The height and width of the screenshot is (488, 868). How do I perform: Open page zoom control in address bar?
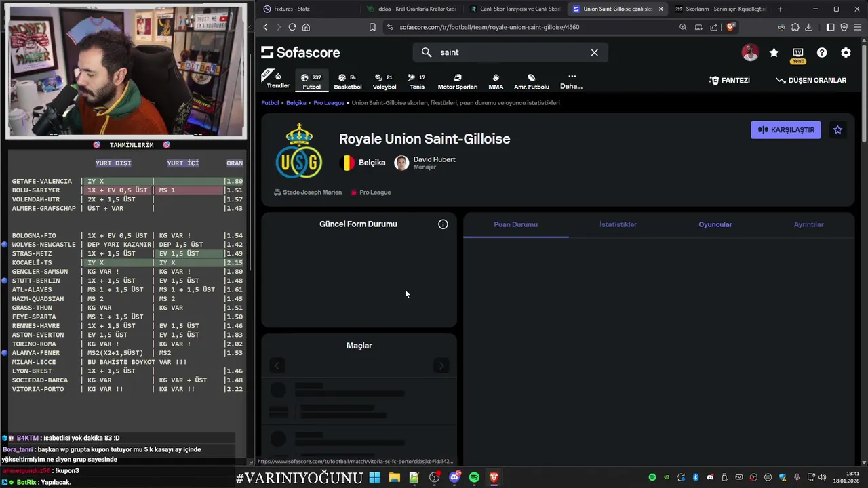(x=683, y=27)
